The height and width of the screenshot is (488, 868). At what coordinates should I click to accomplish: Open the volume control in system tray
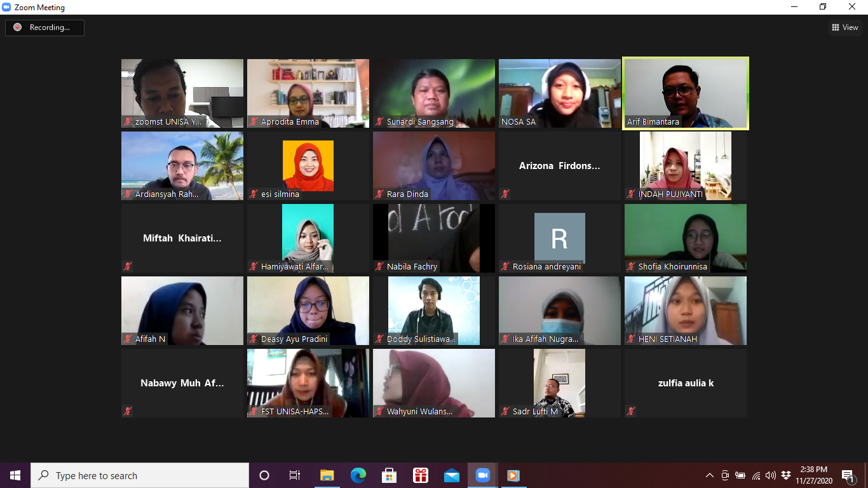click(771, 475)
